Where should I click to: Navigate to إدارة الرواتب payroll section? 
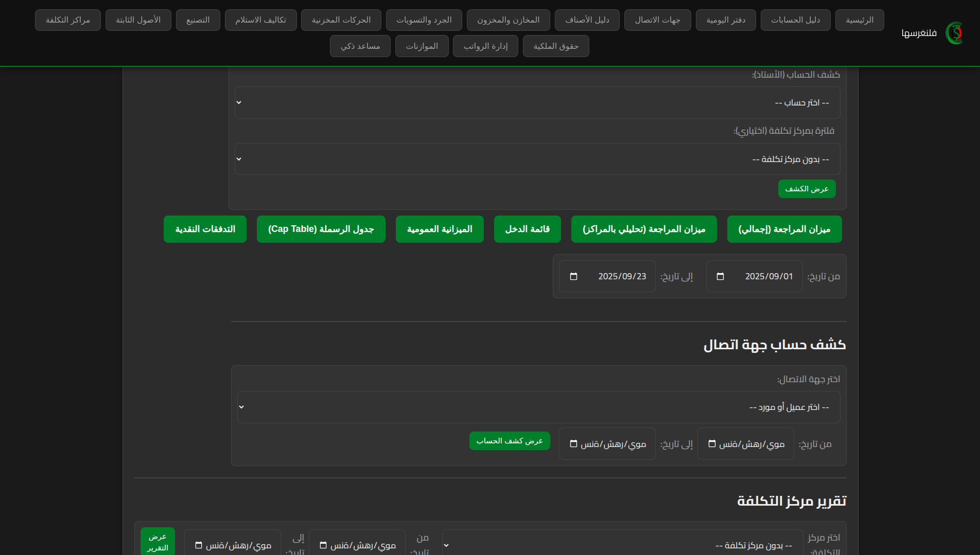click(x=485, y=46)
